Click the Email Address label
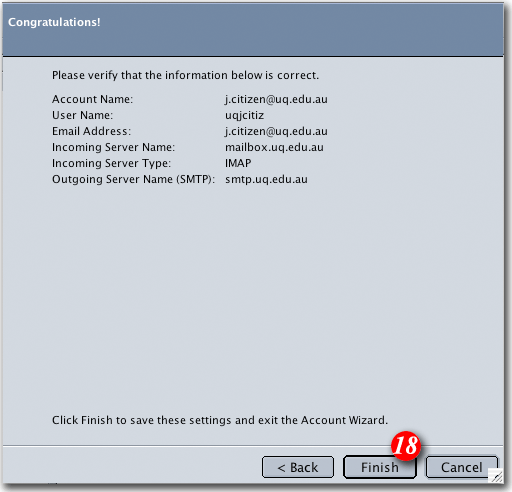This screenshot has height=492, width=512. pyautogui.click(x=91, y=131)
